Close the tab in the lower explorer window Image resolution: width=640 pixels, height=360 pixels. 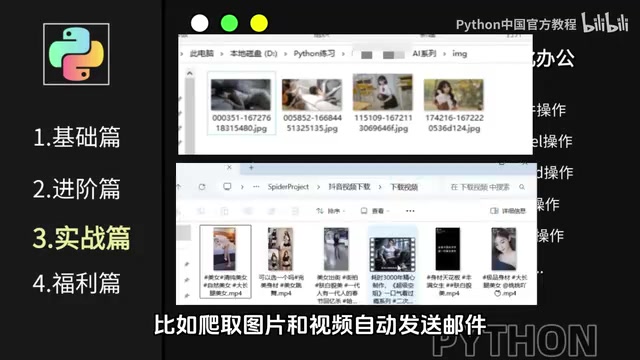pos(229,167)
